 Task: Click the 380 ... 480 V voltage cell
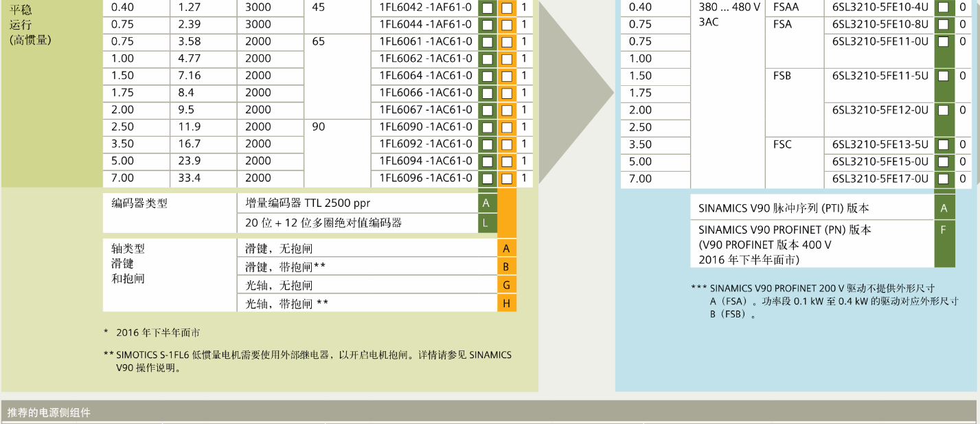tap(727, 8)
